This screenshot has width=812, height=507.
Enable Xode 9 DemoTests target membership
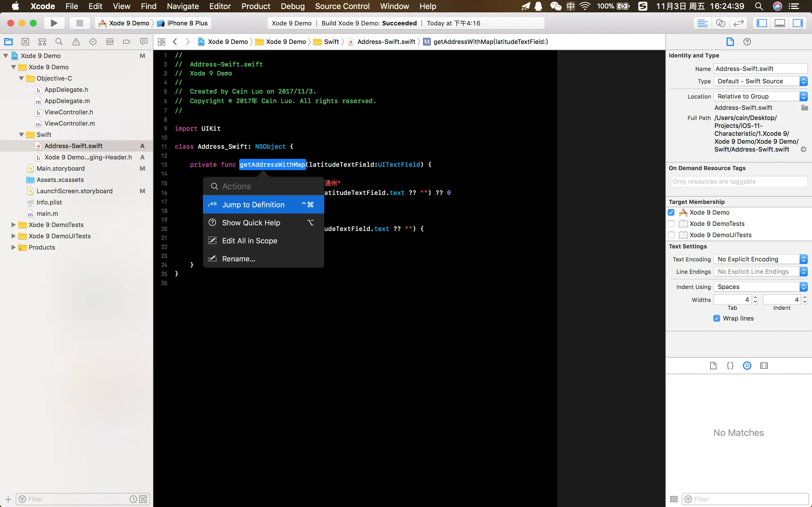[671, 224]
